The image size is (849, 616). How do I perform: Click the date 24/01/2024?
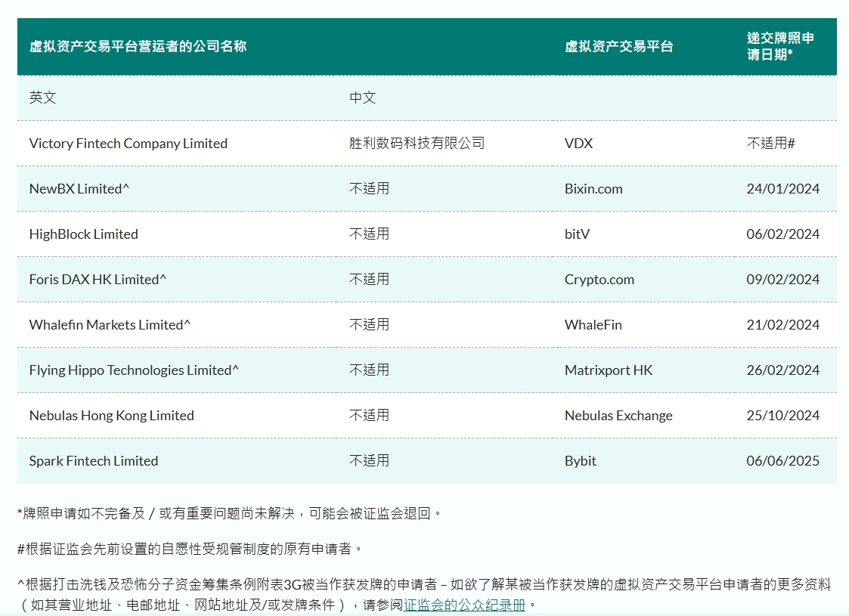[x=783, y=189]
